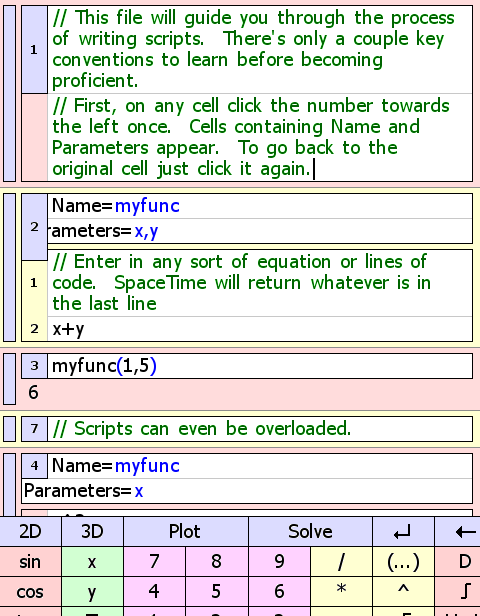Viewport: 480px width, 616px height.
Task: Click the Name=myfunc field in cell 2
Action: tap(260, 206)
